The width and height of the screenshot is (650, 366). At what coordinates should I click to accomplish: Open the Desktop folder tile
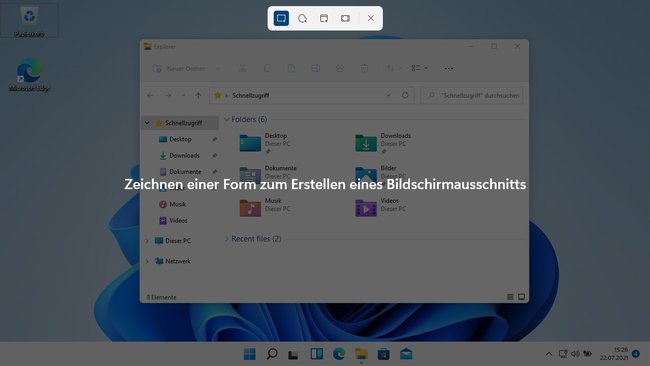pos(265,143)
